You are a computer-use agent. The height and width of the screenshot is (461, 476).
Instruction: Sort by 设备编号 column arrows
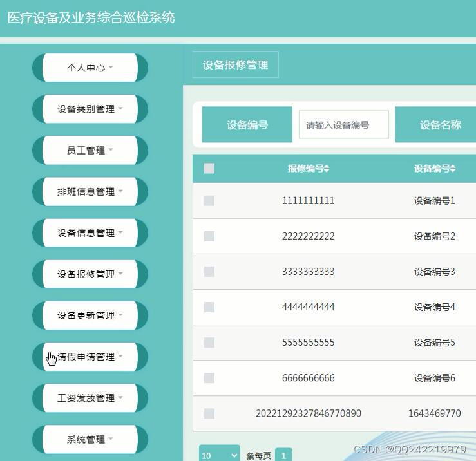(x=453, y=169)
